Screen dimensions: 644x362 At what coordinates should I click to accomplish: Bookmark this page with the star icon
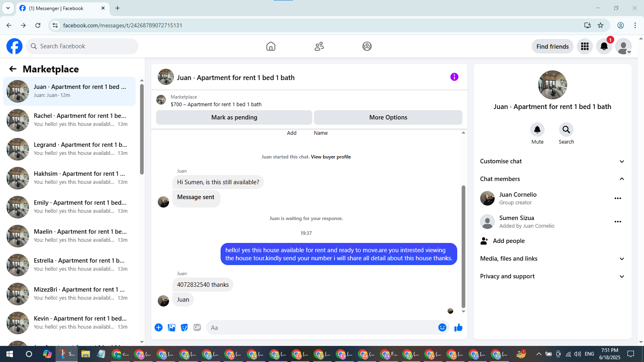pyautogui.click(x=601, y=25)
